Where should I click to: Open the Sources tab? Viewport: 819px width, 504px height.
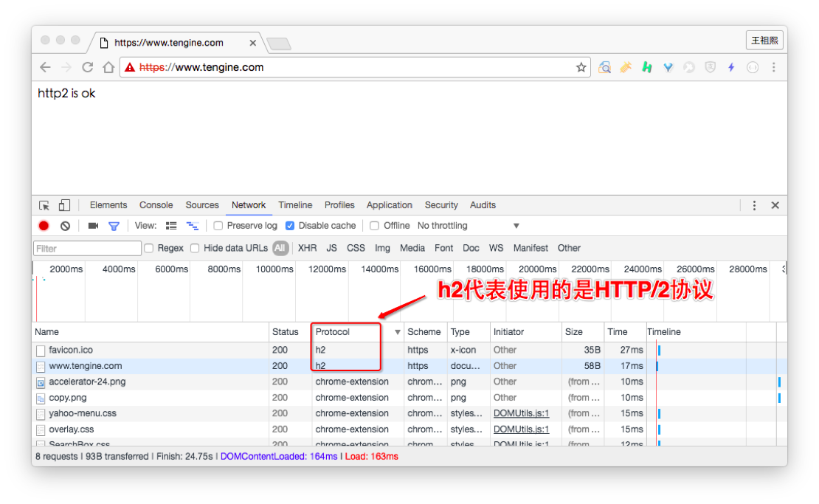(201, 205)
